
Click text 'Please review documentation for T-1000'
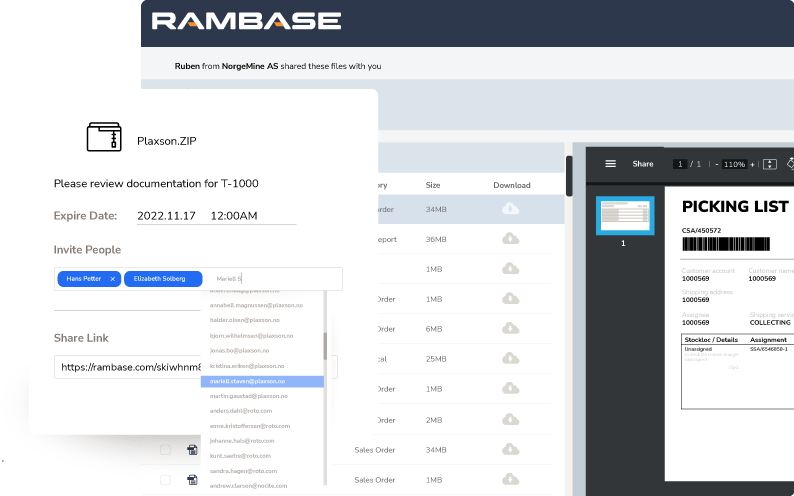point(156,183)
